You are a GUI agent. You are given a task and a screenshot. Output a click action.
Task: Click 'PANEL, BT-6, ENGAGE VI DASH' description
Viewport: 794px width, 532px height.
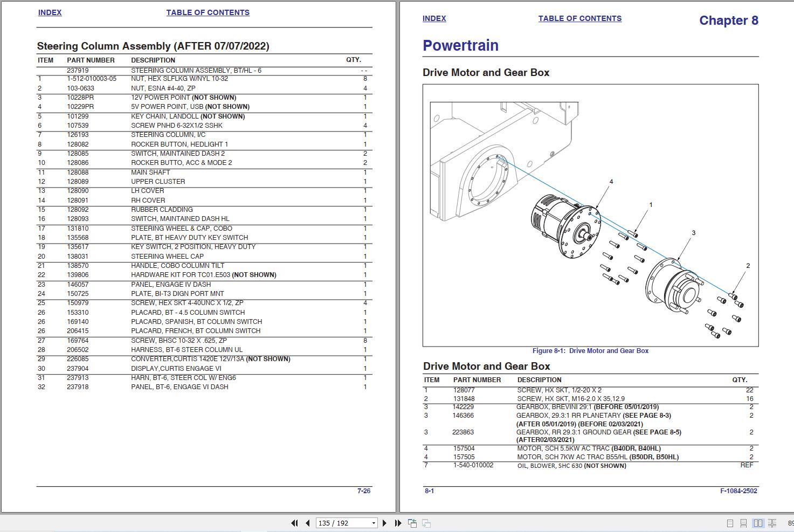179,387
